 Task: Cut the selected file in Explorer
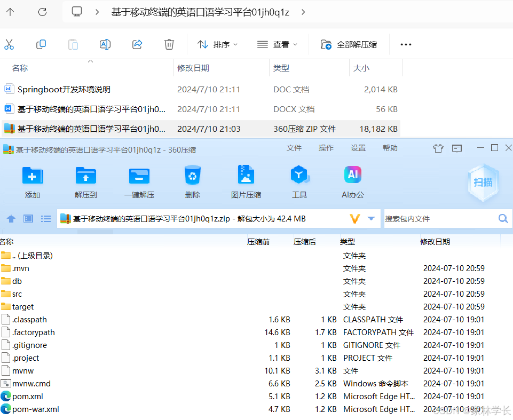click(9, 44)
